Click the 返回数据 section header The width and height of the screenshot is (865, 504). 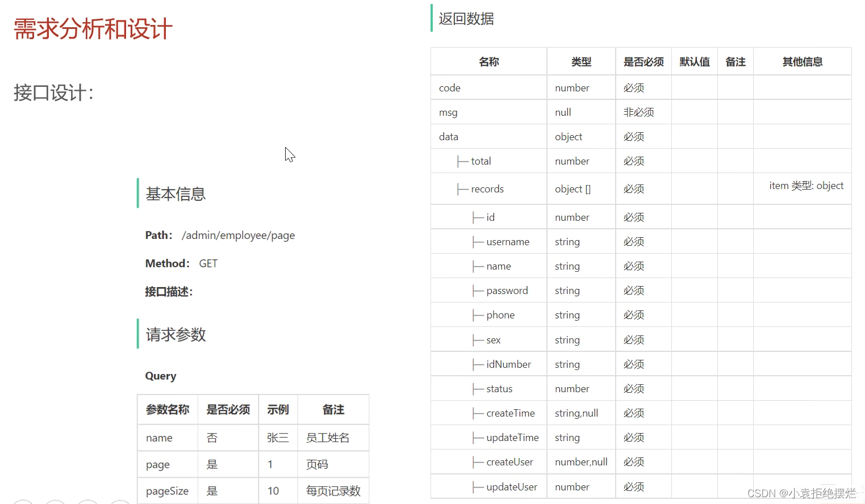tap(465, 19)
